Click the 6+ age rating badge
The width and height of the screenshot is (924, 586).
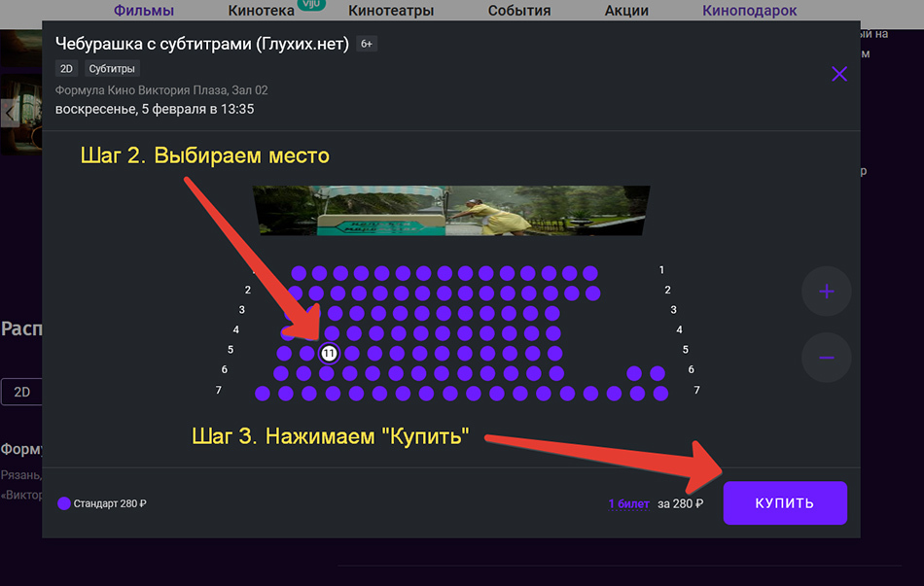[x=367, y=44]
